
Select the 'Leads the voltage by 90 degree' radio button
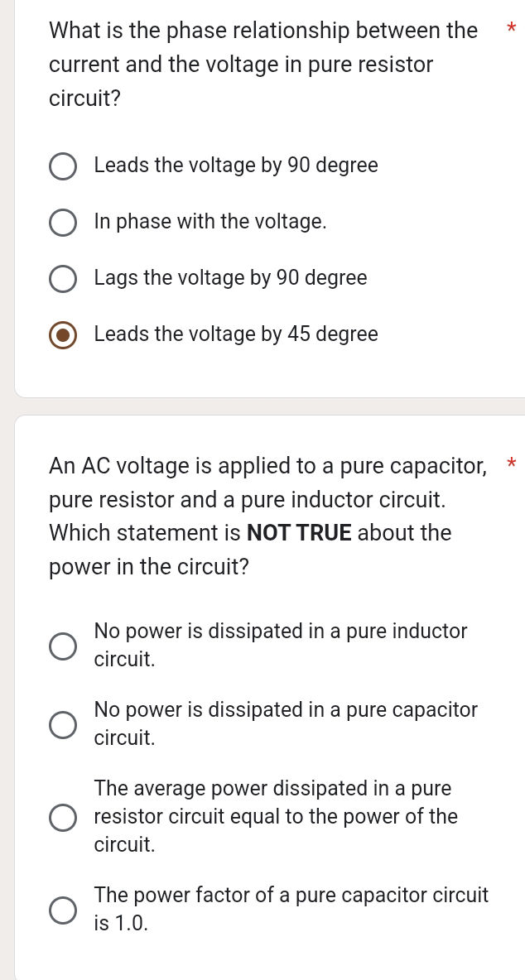(x=64, y=166)
